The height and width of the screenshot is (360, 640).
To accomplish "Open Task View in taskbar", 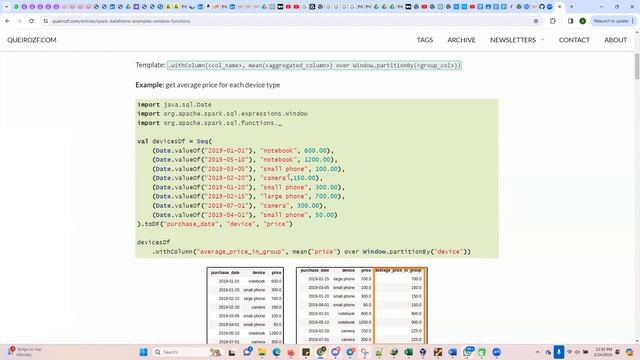I will [232, 352].
